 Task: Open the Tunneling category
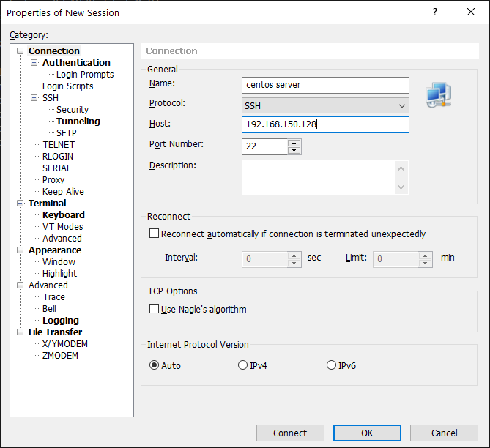tap(78, 122)
